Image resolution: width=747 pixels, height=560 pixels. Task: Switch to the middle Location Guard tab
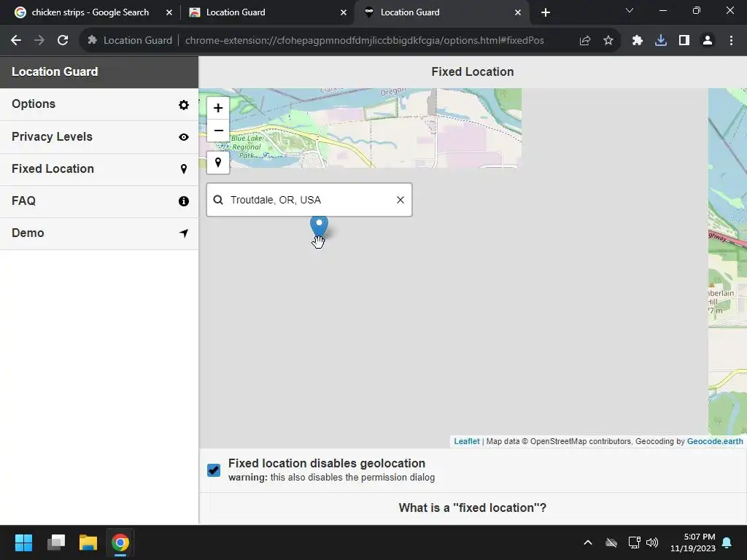coord(267,12)
